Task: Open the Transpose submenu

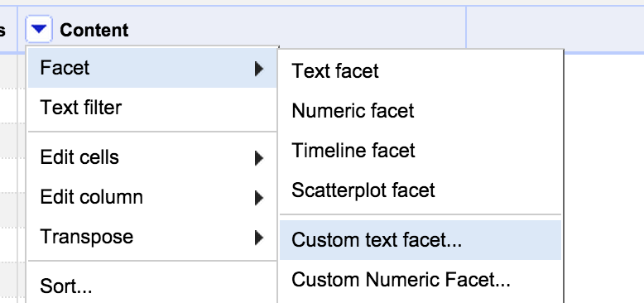Action: point(152,237)
